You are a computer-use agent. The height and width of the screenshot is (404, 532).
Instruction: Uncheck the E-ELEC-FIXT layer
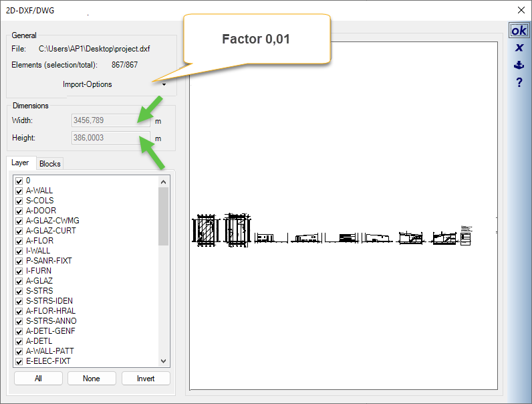[19, 361]
